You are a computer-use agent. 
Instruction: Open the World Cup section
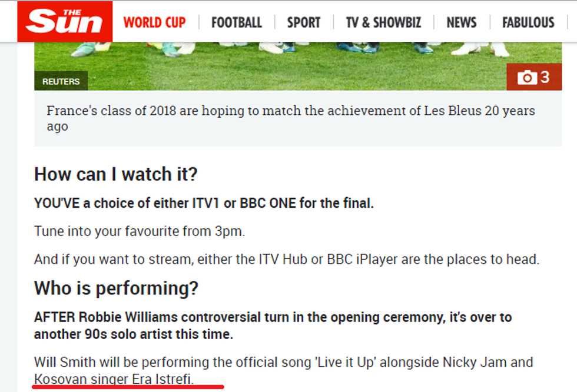154,22
